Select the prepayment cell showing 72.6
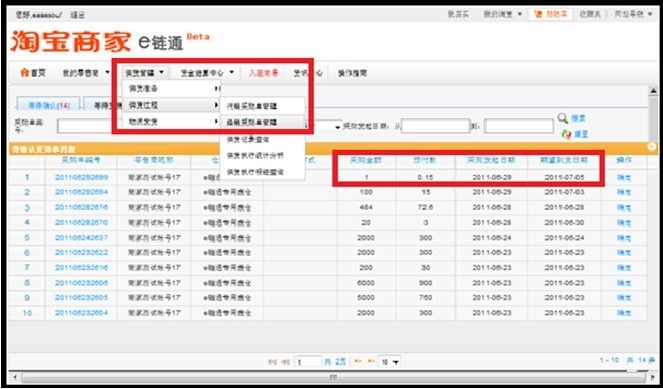Viewport: 663px width, 389px height. point(425,208)
